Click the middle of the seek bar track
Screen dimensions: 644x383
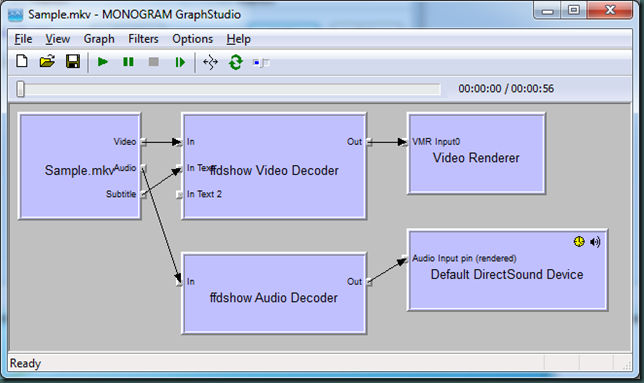coord(228,89)
